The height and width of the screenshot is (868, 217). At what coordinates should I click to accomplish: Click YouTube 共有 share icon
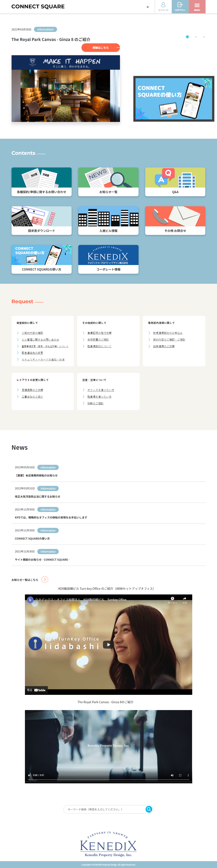184,599
